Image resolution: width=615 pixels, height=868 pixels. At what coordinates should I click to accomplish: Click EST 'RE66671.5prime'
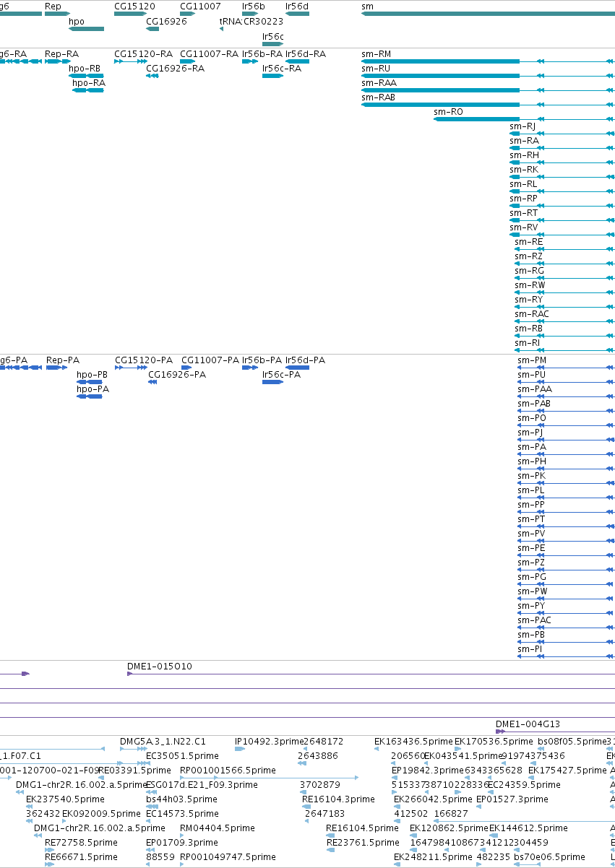click(x=81, y=857)
